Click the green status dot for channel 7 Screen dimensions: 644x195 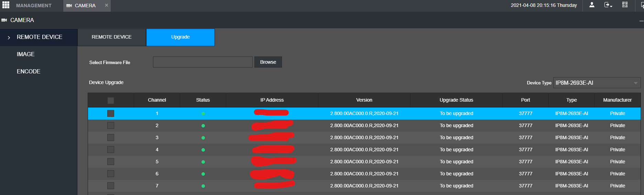(x=203, y=186)
